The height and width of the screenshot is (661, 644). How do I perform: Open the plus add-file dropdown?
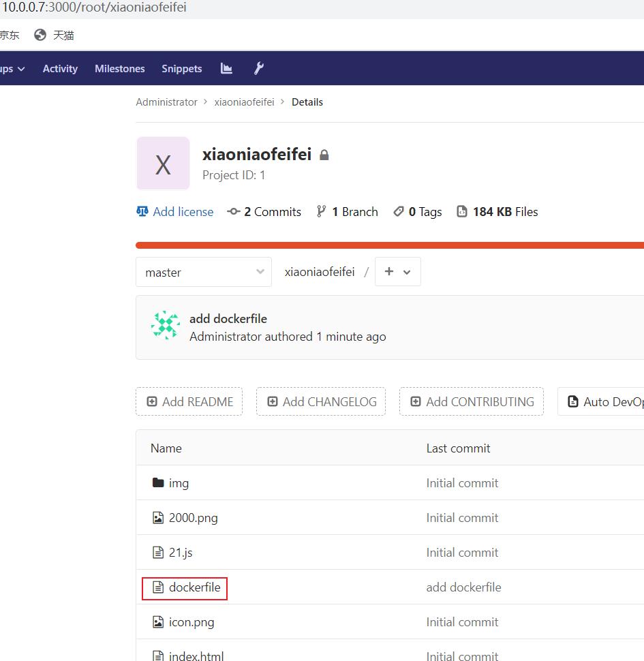[x=397, y=272]
